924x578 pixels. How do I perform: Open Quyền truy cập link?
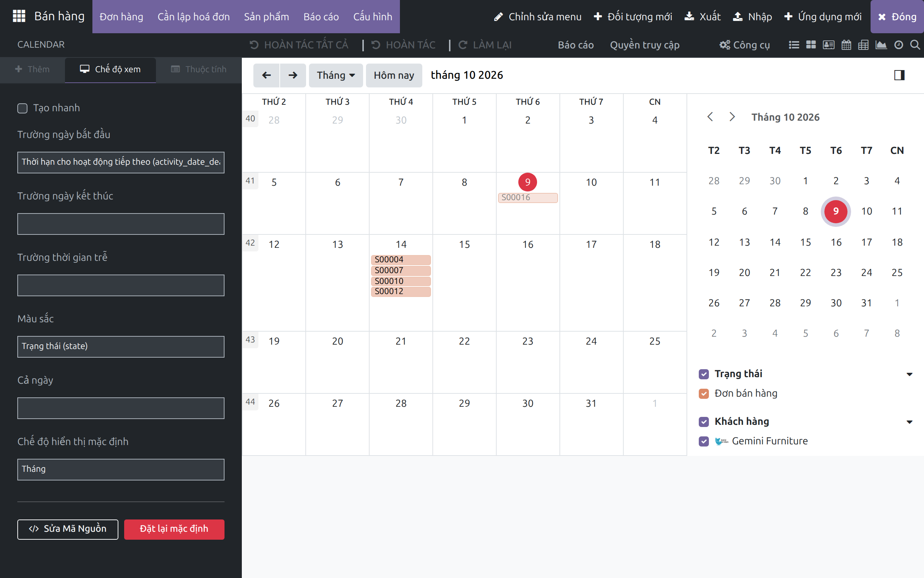645,45
